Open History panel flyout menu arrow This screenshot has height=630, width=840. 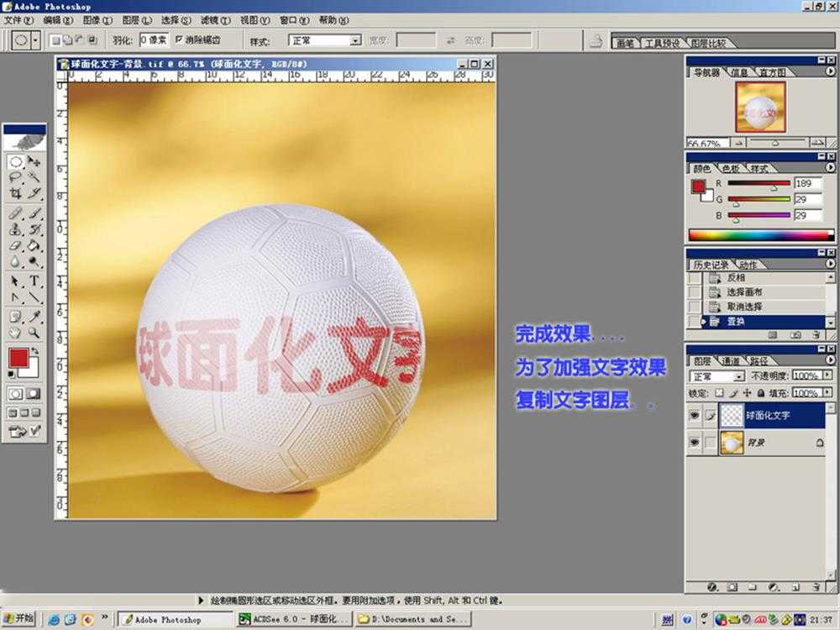point(831,264)
